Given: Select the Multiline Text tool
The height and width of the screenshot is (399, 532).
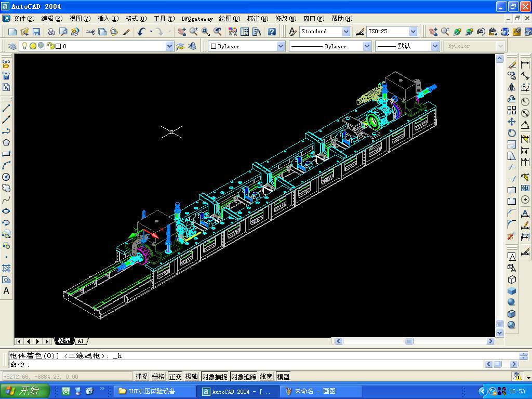Looking at the screenshot, I should (6, 291).
